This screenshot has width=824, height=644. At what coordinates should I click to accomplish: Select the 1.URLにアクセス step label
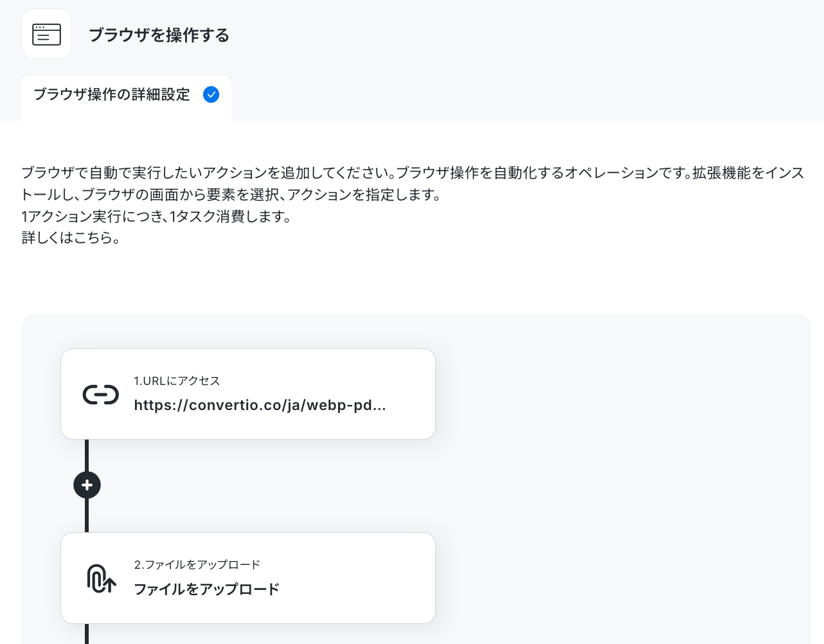tap(177, 380)
